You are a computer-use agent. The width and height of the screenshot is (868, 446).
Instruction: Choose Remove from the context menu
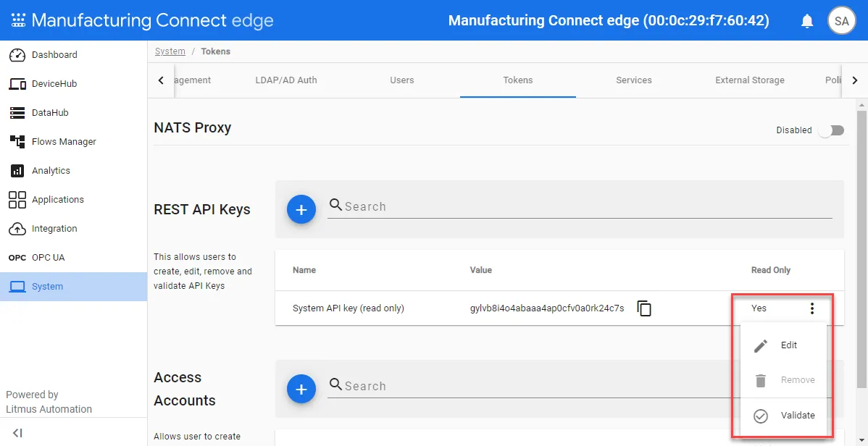click(x=784, y=380)
